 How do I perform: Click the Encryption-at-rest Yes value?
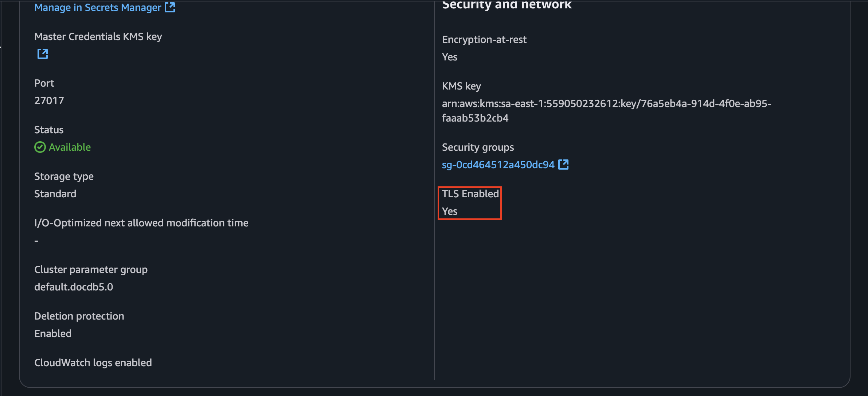point(449,57)
